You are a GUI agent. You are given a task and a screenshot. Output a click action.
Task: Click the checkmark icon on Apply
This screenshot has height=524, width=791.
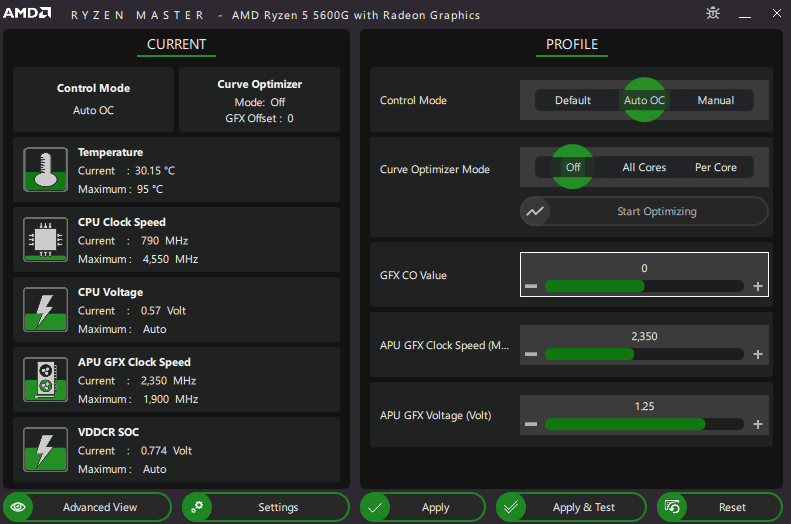tap(375, 507)
